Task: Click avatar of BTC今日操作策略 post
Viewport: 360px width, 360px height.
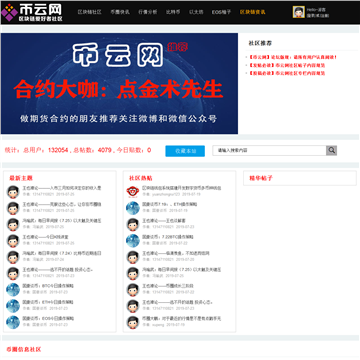Action: tap(13, 289)
